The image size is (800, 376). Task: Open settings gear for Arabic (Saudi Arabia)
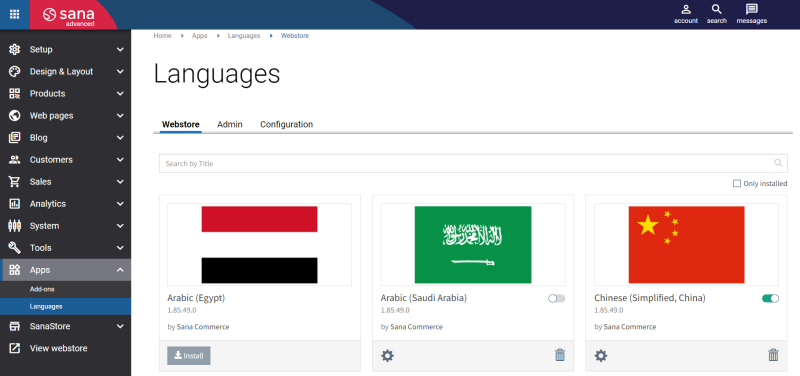(x=388, y=356)
